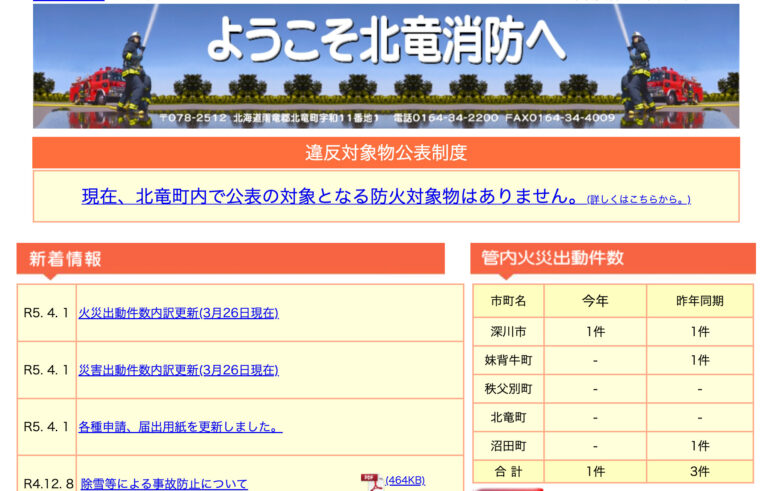
Task: Click the 詳しくはこちらから details link
Action: tap(638, 199)
